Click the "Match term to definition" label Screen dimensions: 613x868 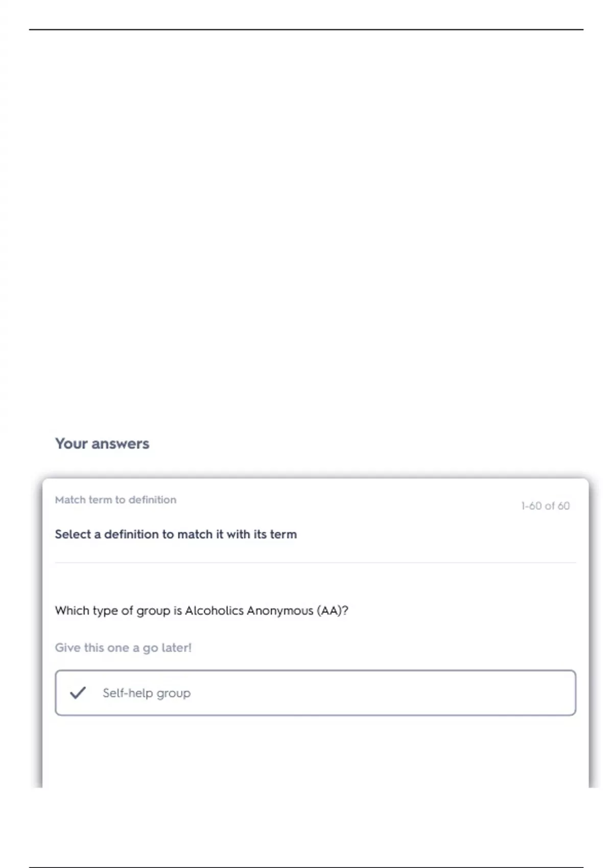click(115, 499)
